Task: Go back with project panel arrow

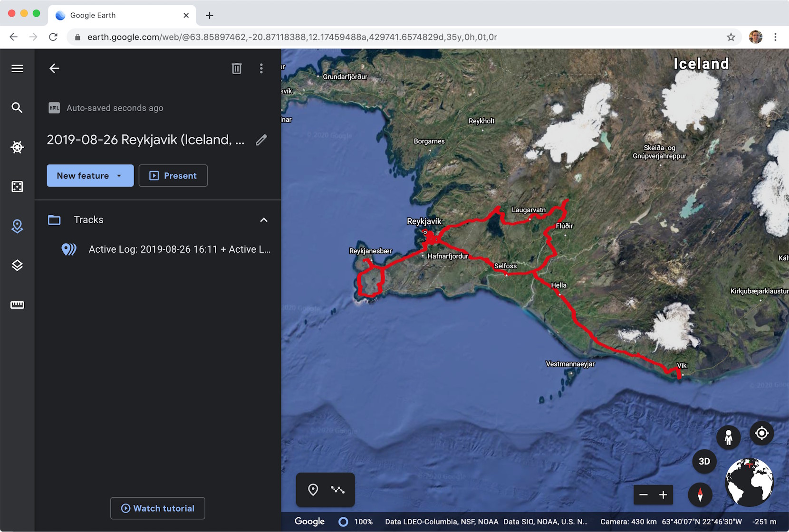Action: tap(54, 68)
